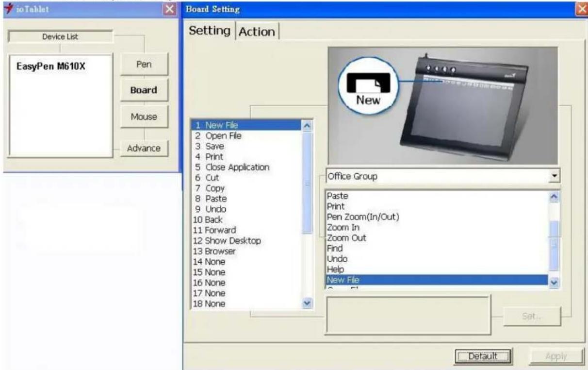Screen dimensions: 588x370
Task: Click hotkey list scroll down arrow
Action: (x=307, y=304)
